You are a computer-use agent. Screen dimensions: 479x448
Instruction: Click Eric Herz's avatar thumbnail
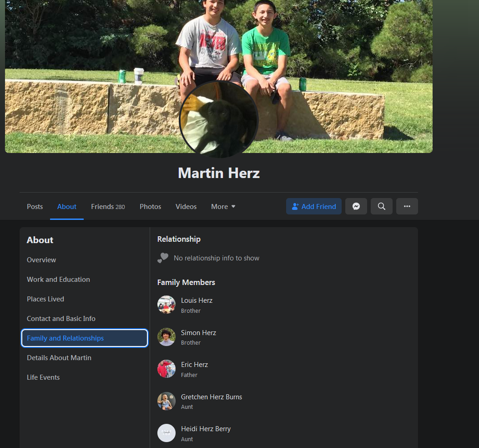[166, 369]
